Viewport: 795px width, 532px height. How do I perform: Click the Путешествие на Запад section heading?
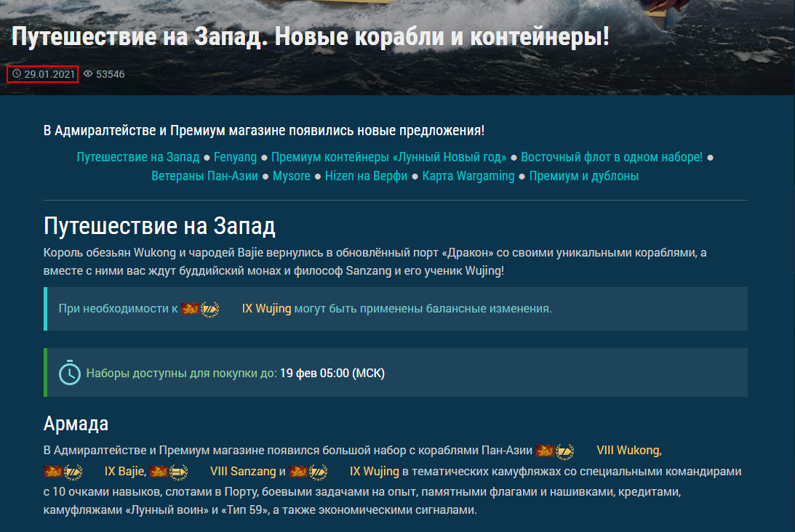[x=160, y=226]
